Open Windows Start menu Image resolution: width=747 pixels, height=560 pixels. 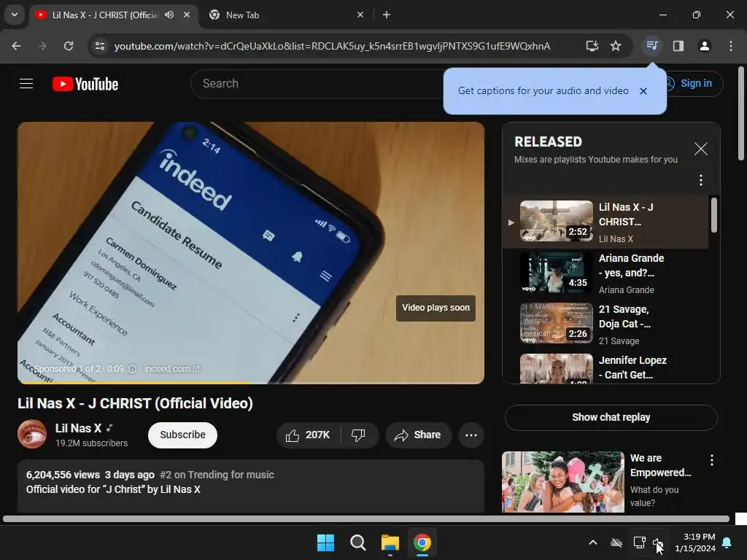click(x=326, y=542)
